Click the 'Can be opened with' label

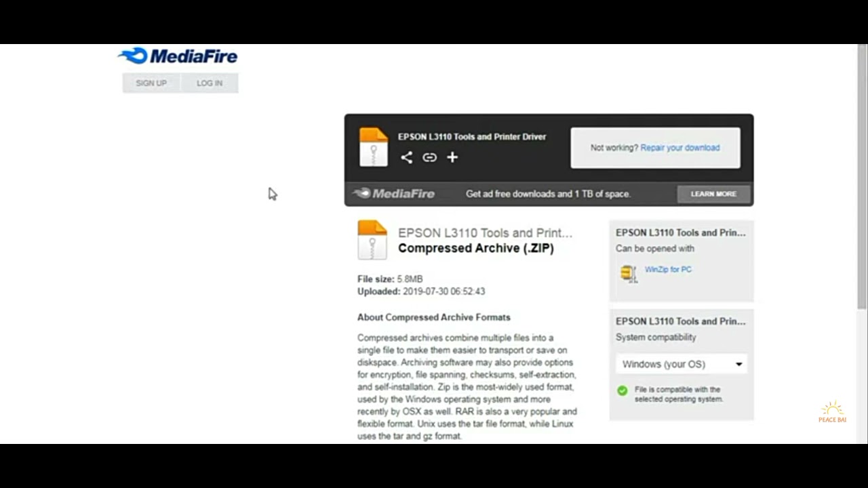pyautogui.click(x=655, y=249)
